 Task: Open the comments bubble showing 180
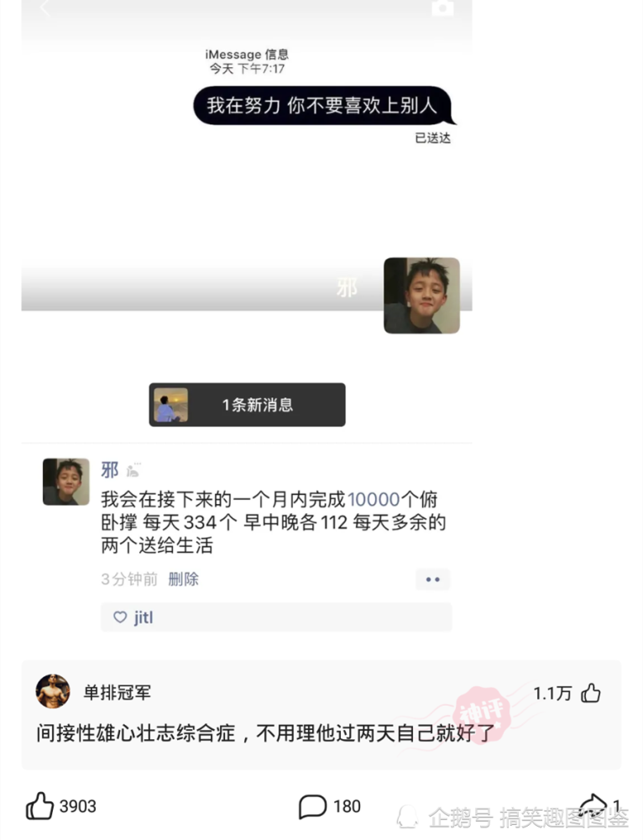pos(312,806)
